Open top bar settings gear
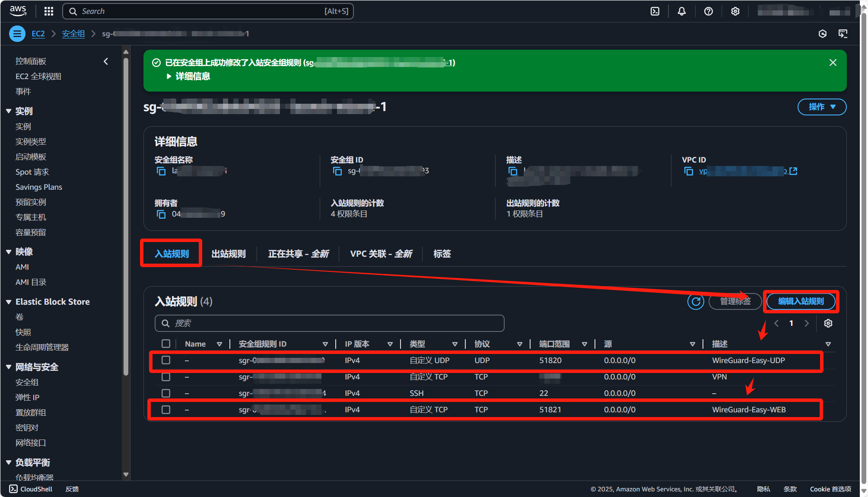Viewport: 868px width, 497px height. [735, 11]
